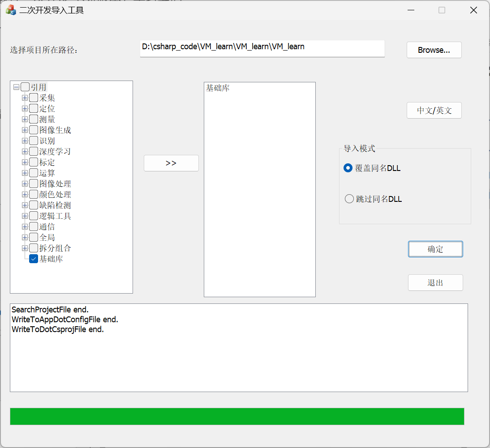Expand the 采集 tree node
Viewport: 490px width, 448px height.
point(25,98)
